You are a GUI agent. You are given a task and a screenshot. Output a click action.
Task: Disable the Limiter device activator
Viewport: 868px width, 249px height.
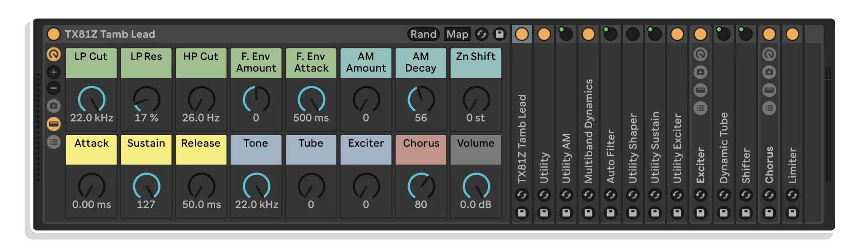792,34
